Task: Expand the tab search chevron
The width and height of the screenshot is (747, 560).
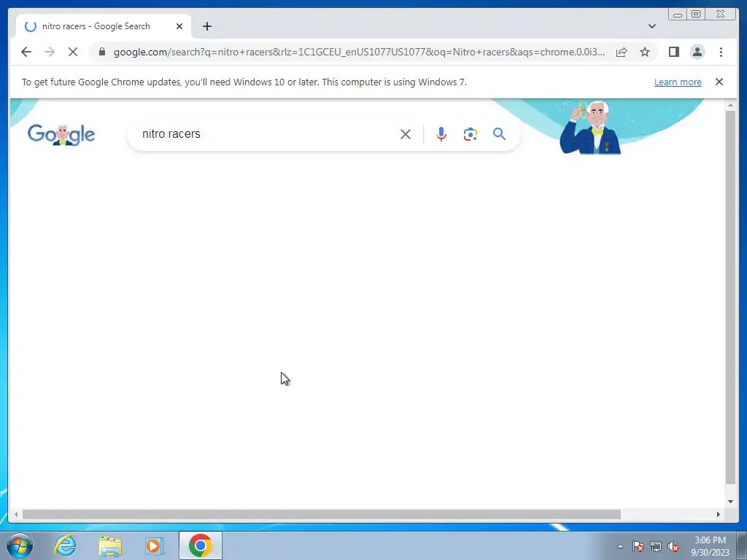Action: point(652,26)
